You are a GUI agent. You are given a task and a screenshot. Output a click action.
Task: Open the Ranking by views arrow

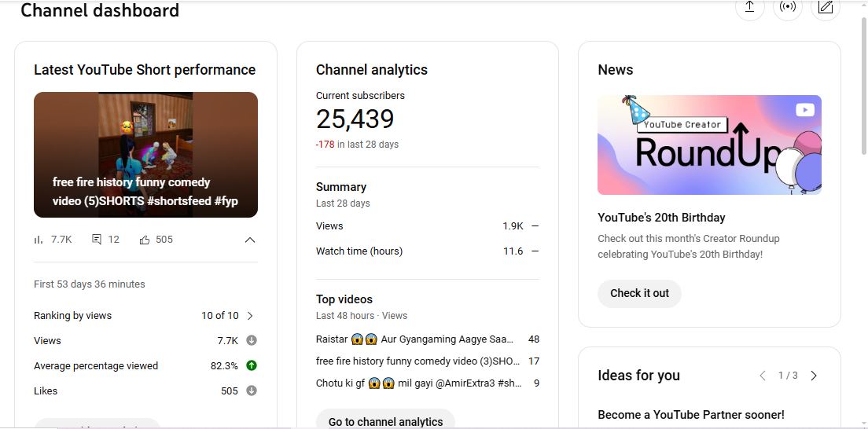pos(250,316)
